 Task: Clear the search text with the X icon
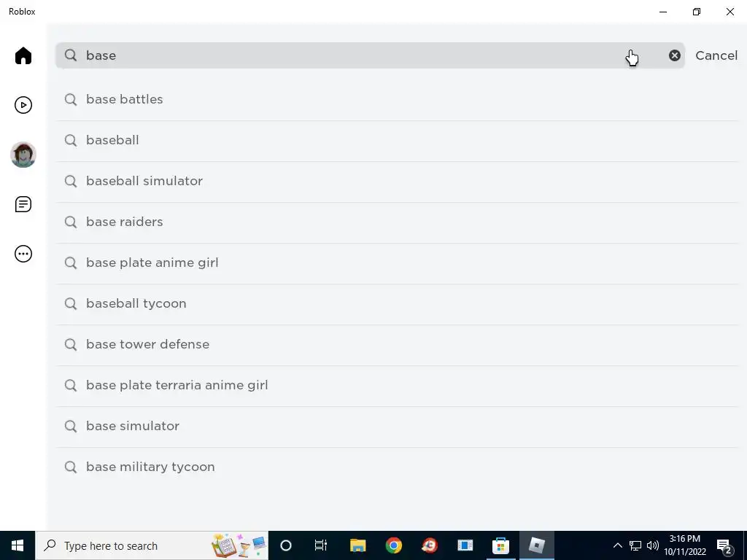[x=674, y=55]
